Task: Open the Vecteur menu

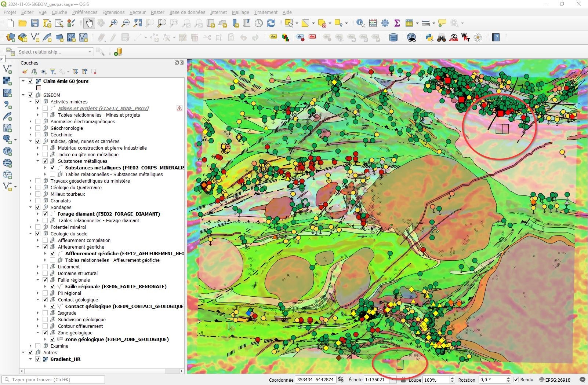Action: tap(137, 12)
